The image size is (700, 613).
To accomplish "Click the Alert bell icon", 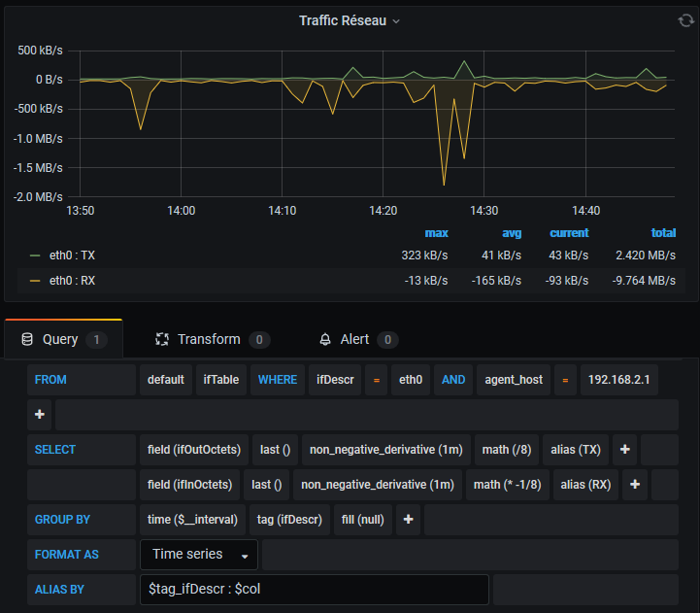I will pyautogui.click(x=325, y=340).
